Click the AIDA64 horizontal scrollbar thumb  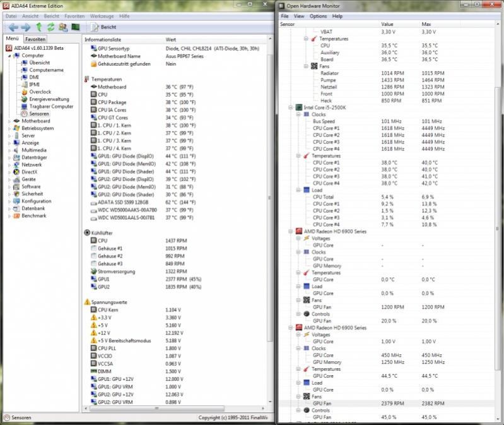coord(157,409)
